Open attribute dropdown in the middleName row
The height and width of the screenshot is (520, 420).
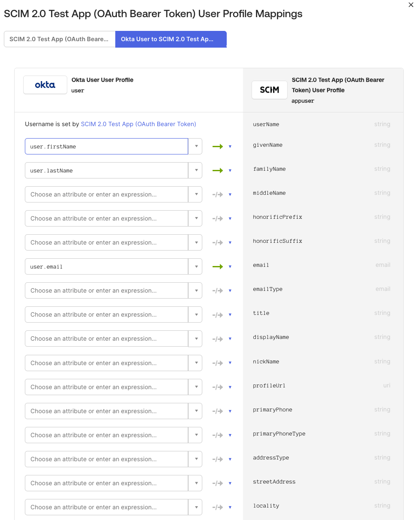[195, 194]
